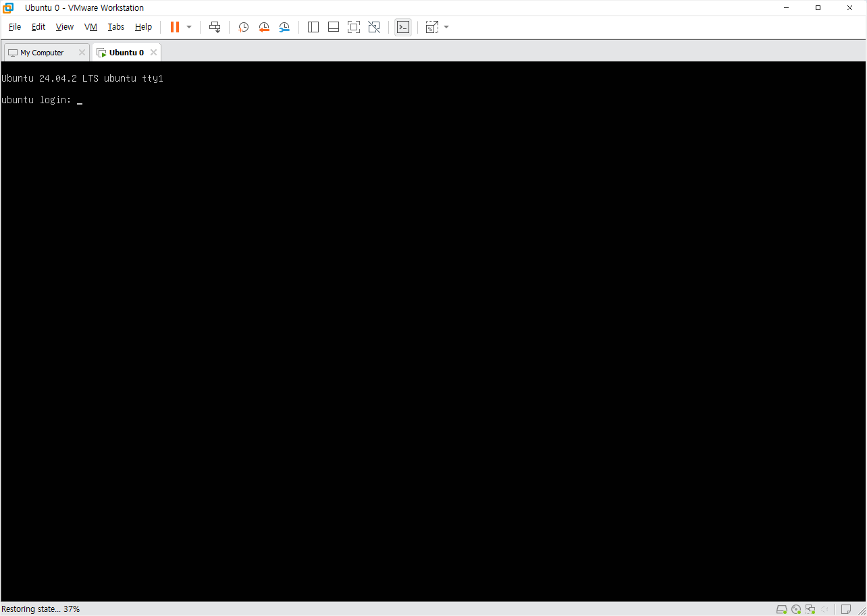Select the Ubuntu 0 tab
This screenshot has width=867, height=616.
[126, 53]
